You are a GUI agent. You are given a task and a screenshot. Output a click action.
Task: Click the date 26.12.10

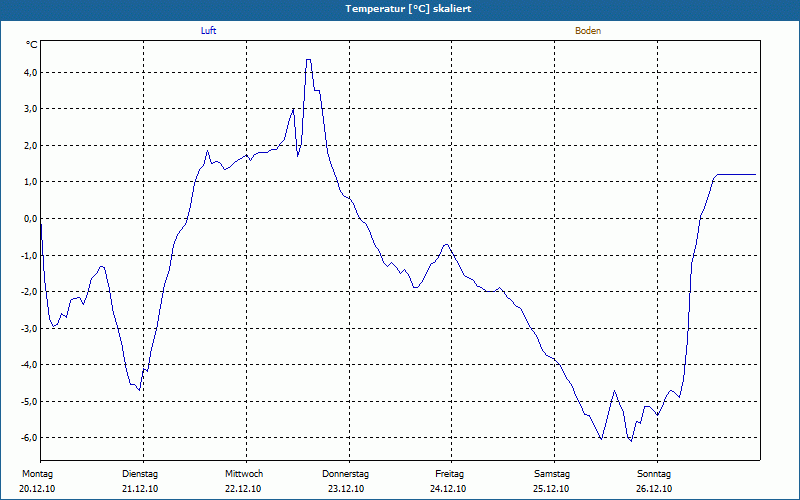tap(654, 489)
